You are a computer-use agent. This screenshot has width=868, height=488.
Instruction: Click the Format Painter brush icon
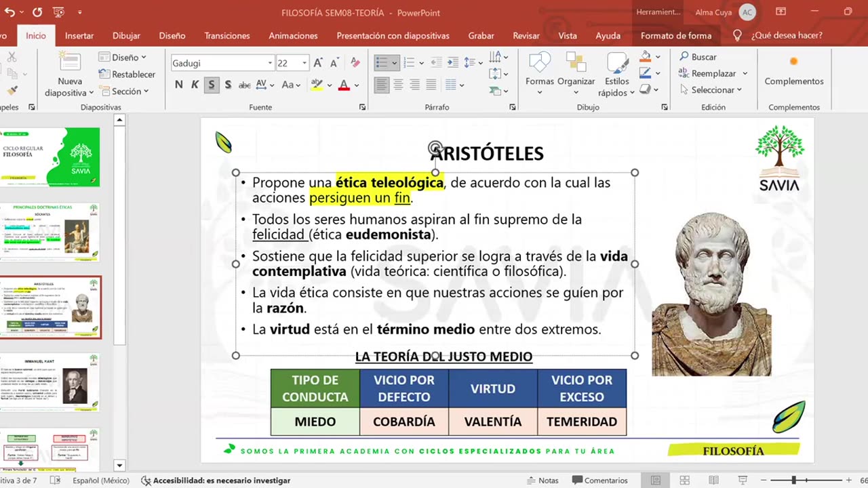12,90
